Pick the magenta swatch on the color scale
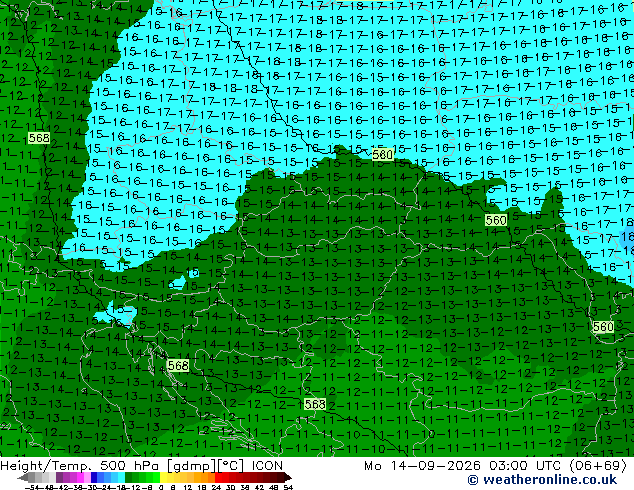Screen dimensions: 634x490 [x=80, y=477]
